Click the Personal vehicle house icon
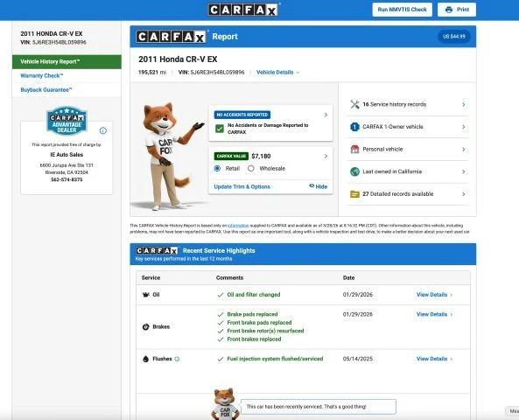This screenshot has width=519, height=420. [x=354, y=150]
